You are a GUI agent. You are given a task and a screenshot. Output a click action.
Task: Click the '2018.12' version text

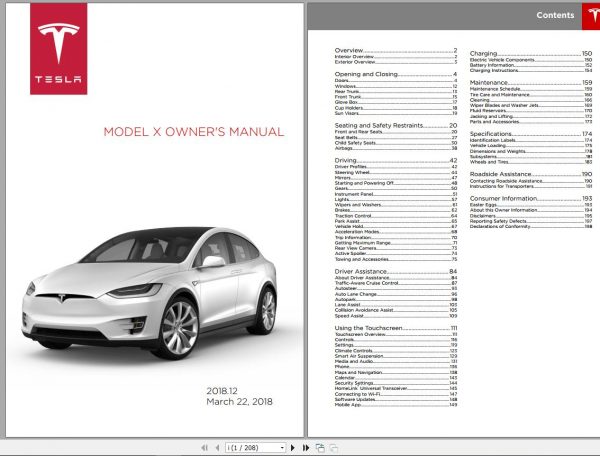click(222, 391)
